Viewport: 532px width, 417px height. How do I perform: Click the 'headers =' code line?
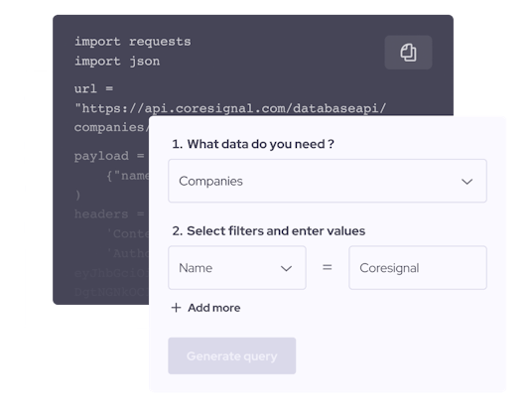[109, 214]
